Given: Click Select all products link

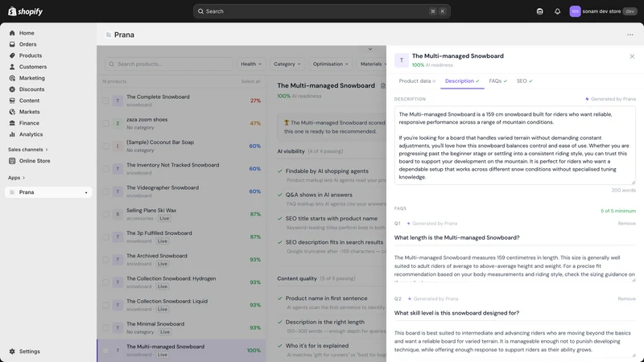Looking at the screenshot, I should (250, 81).
